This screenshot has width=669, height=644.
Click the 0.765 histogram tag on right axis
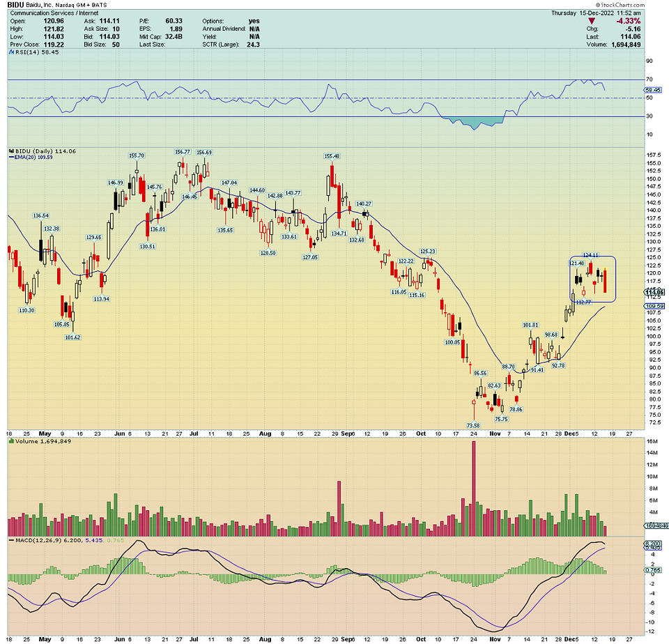tap(654, 570)
